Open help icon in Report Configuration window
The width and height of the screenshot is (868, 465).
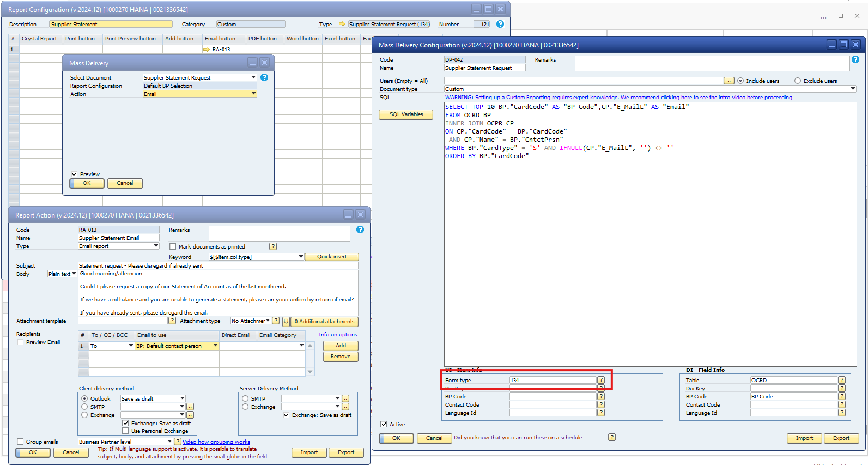pos(500,24)
